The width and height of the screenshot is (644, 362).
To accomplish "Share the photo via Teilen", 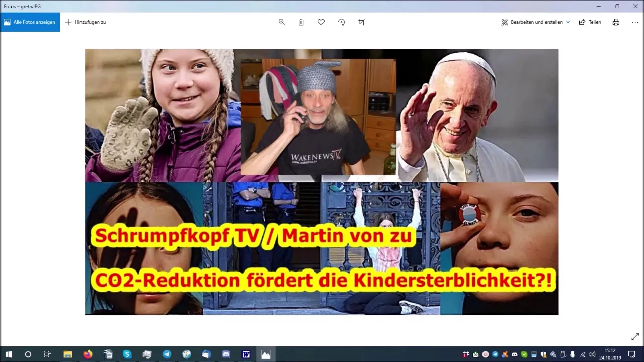I will [x=590, y=22].
